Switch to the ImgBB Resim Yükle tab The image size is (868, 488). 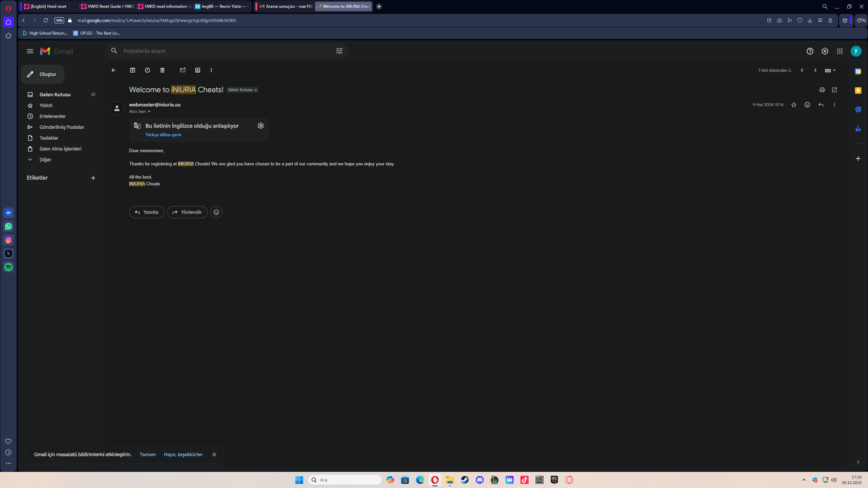coord(221,6)
